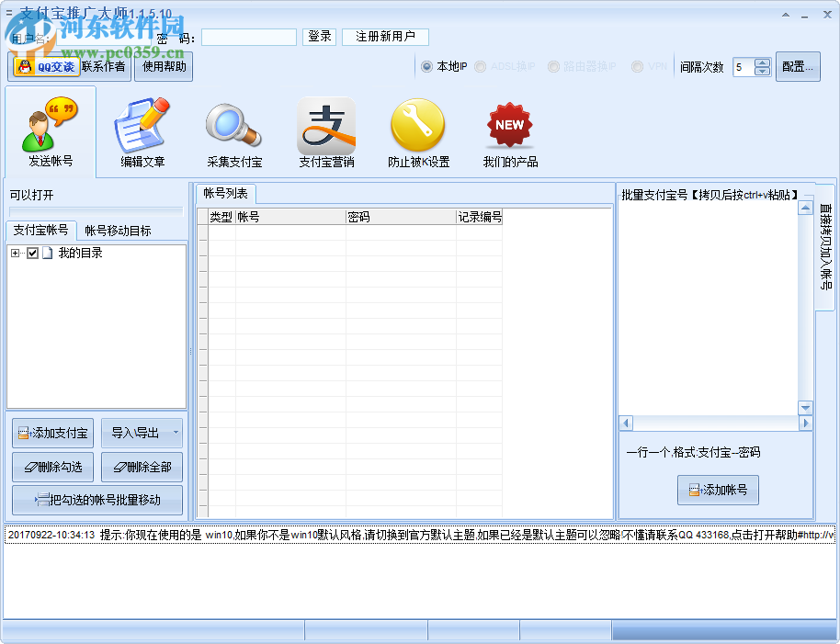The width and height of the screenshot is (840, 644).
Task: Open 防止被K设置 wrench settings icon
Action: (x=418, y=124)
